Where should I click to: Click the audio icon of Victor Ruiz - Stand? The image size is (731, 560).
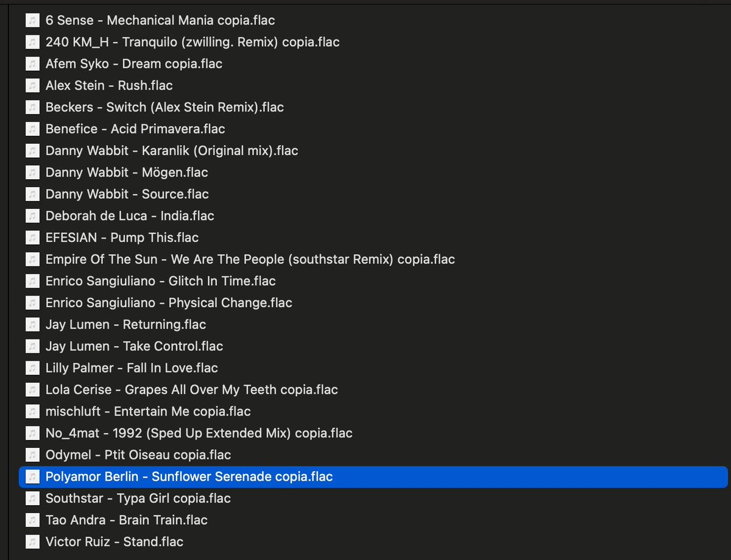pos(32,542)
